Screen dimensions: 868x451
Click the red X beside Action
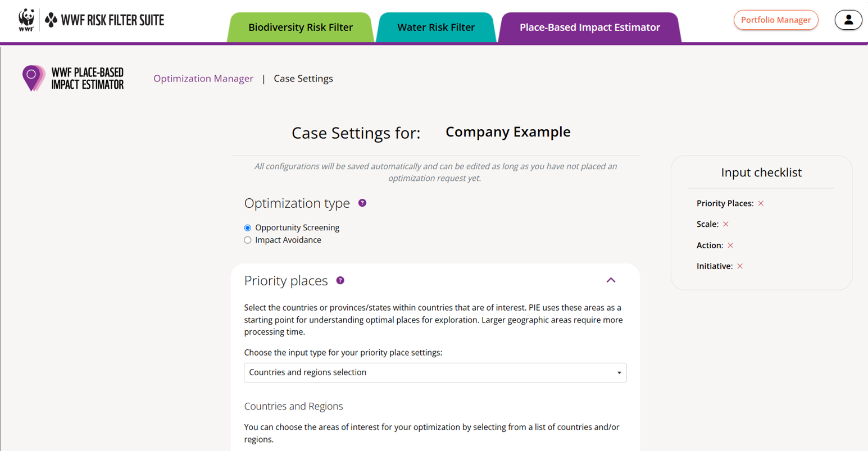pyautogui.click(x=730, y=245)
